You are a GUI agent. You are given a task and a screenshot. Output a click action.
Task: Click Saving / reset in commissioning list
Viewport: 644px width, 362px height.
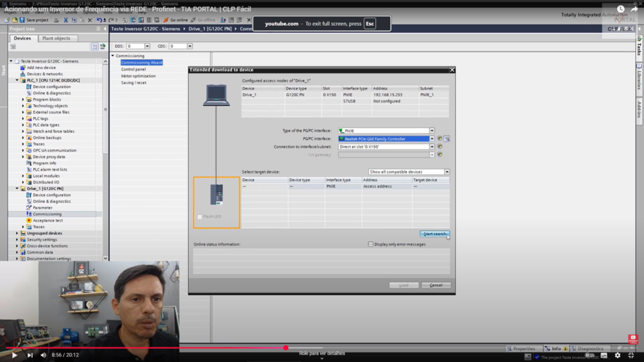pos(133,82)
